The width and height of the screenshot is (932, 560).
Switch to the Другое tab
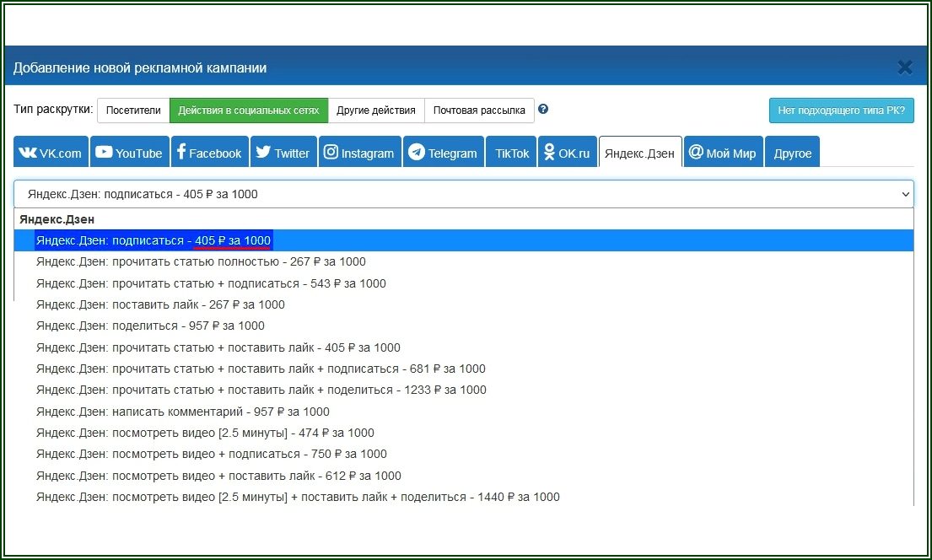[x=792, y=152]
